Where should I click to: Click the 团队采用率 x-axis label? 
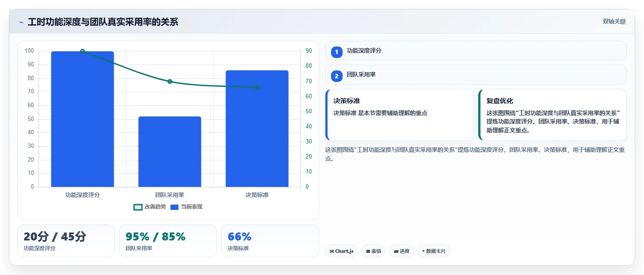point(170,195)
